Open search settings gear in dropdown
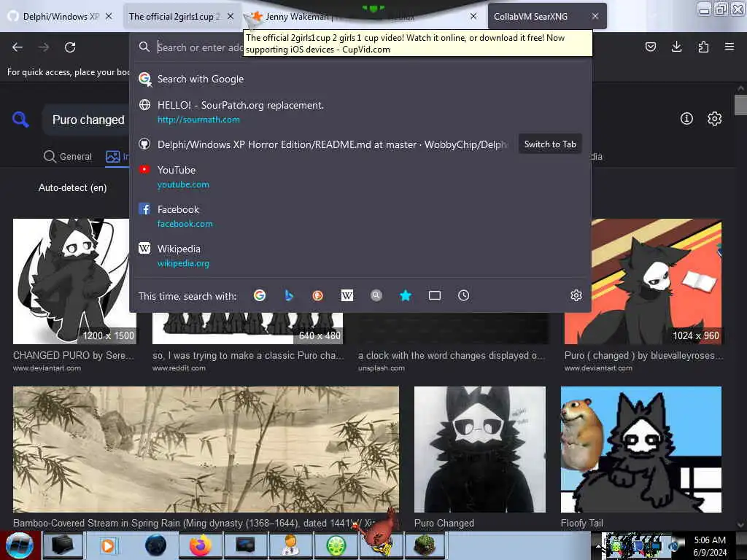The width and height of the screenshot is (747, 560). point(576,296)
